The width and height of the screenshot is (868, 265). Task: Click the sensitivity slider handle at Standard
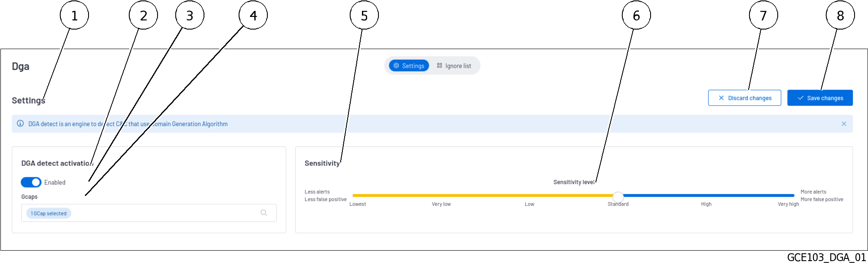(618, 197)
